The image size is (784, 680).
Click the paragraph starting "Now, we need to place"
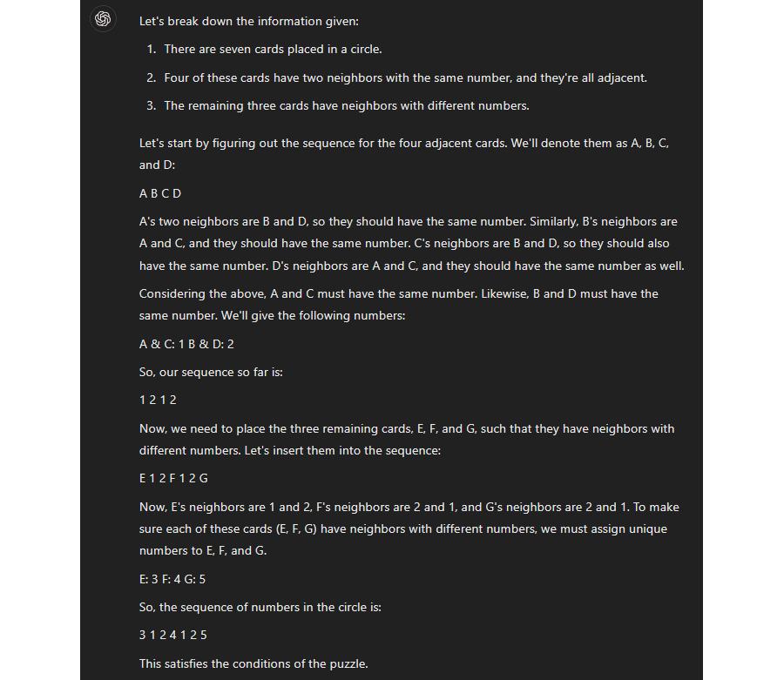click(406, 439)
